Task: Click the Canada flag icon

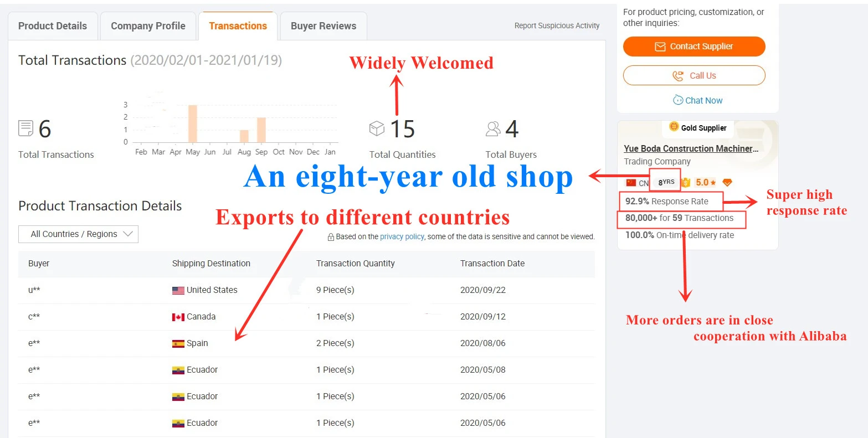Action: tap(178, 317)
